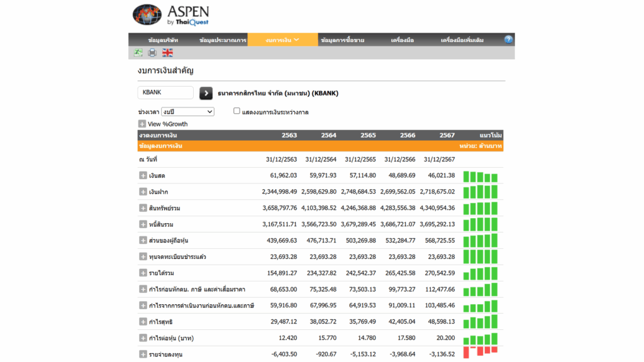This screenshot has height=362, width=644.
Task: Switch language with UK flag icon
Action: 167,53
